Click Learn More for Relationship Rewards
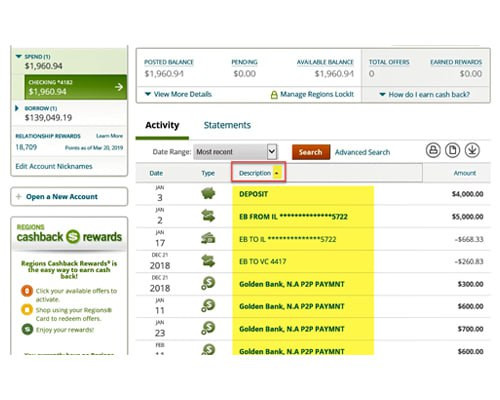The width and height of the screenshot is (500, 400). pos(109,136)
